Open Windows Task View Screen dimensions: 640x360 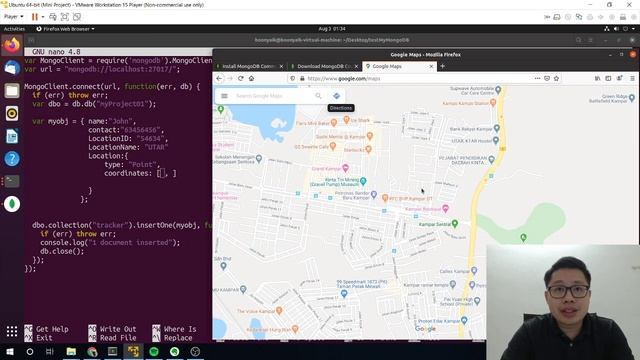pos(50,352)
